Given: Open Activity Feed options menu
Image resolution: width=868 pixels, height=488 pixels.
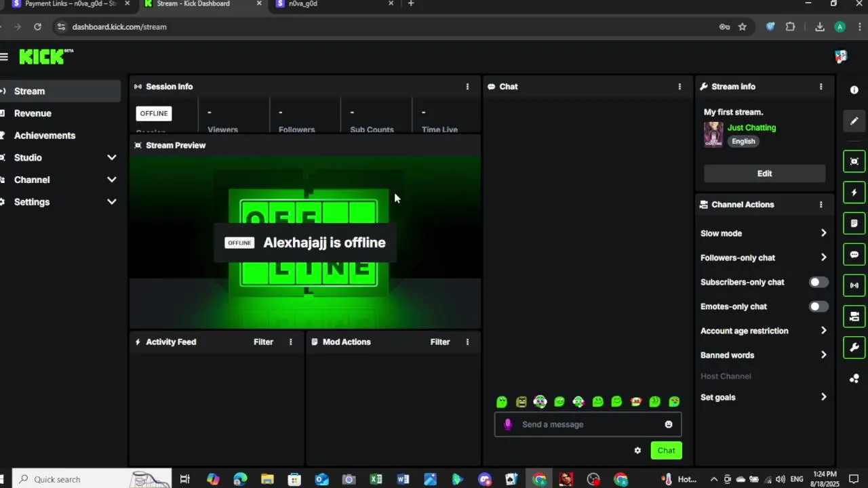Looking at the screenshot, I should (291, 342).
